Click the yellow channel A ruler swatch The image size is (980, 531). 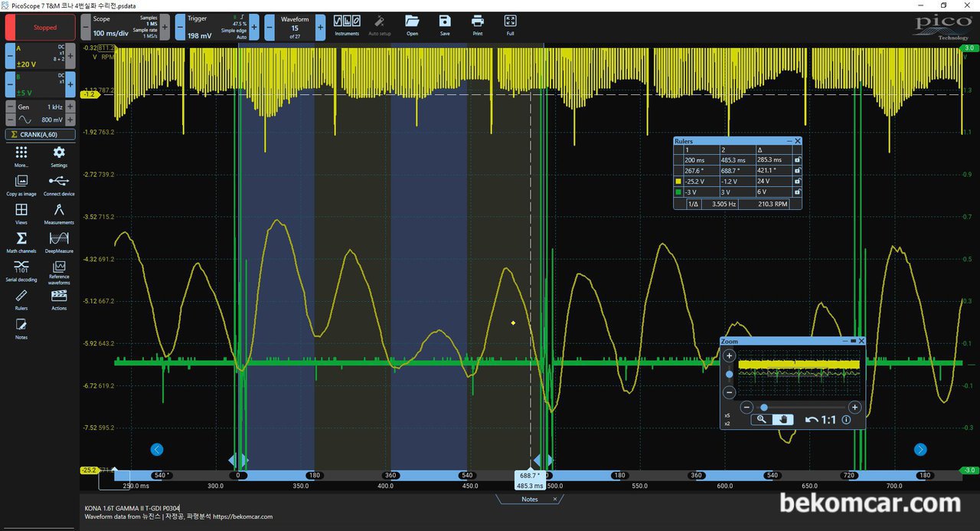[678, 182]
